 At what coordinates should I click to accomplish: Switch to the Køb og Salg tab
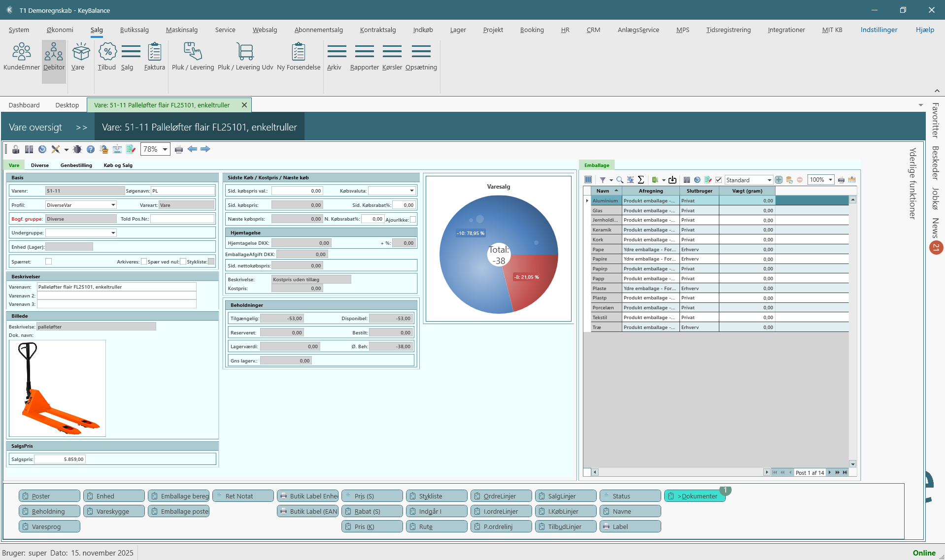pos(118,165)
